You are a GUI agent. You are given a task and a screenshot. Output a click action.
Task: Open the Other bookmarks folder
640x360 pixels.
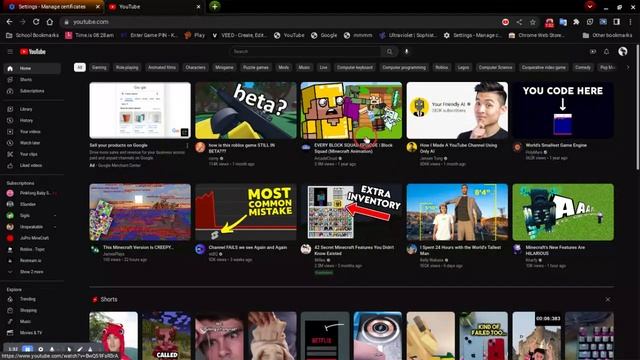coord(607,36)
